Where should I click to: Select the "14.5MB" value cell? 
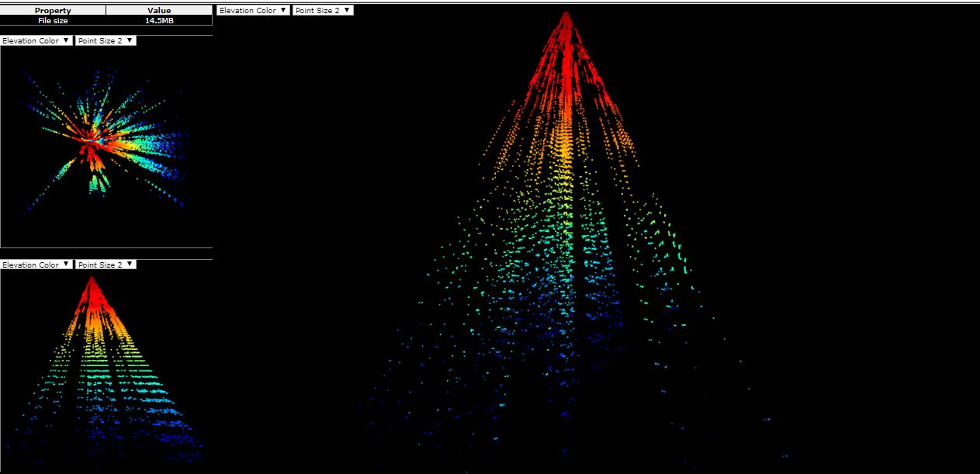(159, 21)
